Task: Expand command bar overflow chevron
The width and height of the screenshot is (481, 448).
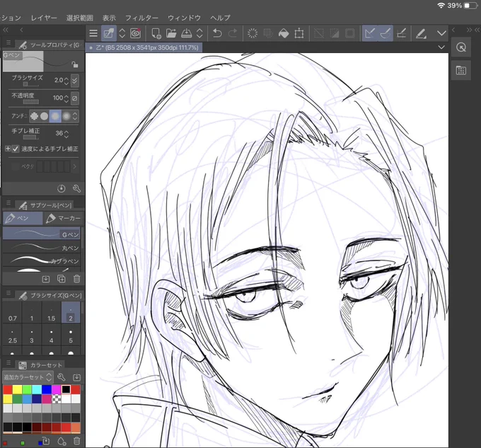Action: tap(441, 33)
